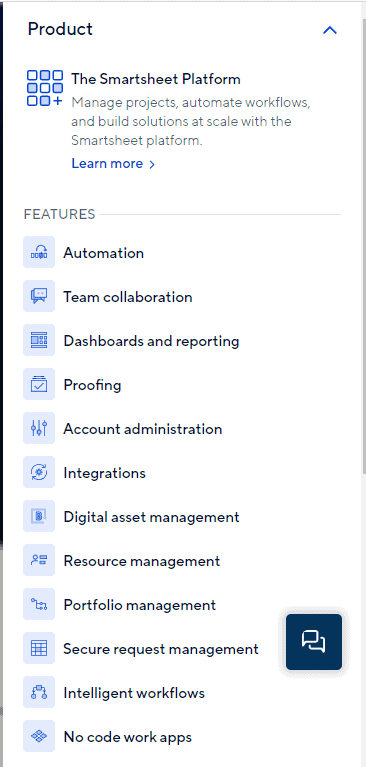Click the Digital asset management icon

[x=39, y=517]
